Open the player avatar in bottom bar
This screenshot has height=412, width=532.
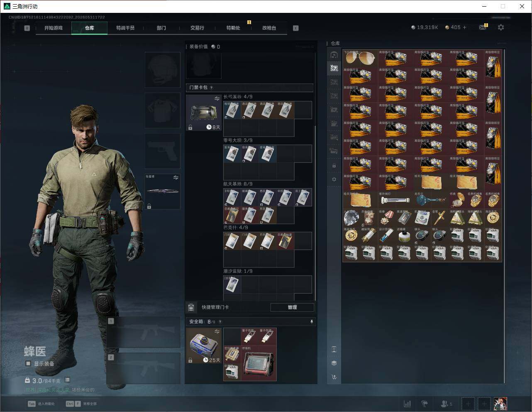[x=500, y=404]
